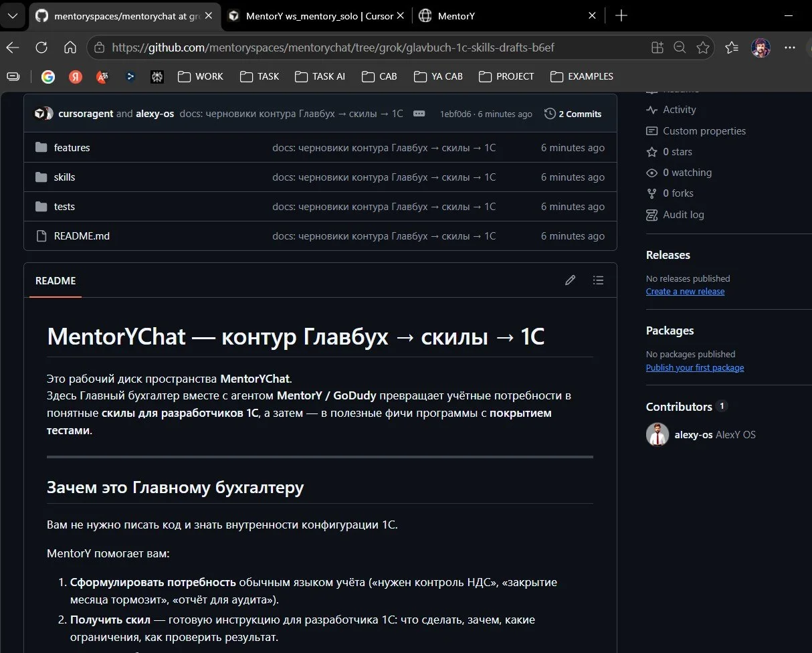Close the MentorY tab
812x653 pixels.
tap(592, 16)
